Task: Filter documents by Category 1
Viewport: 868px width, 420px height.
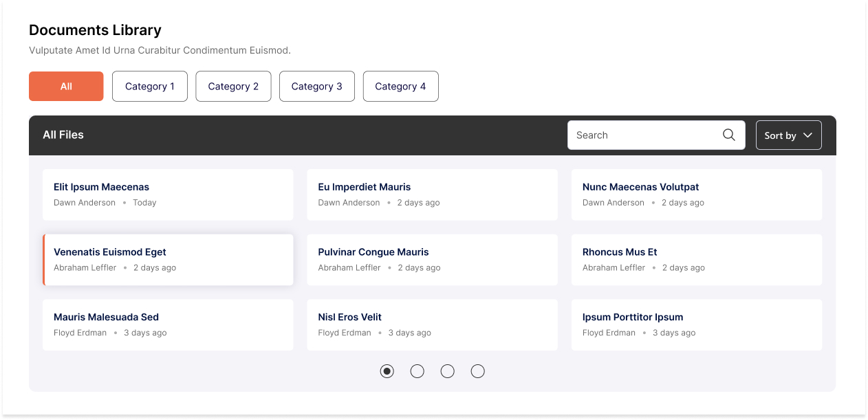Action: click(149, 86)
